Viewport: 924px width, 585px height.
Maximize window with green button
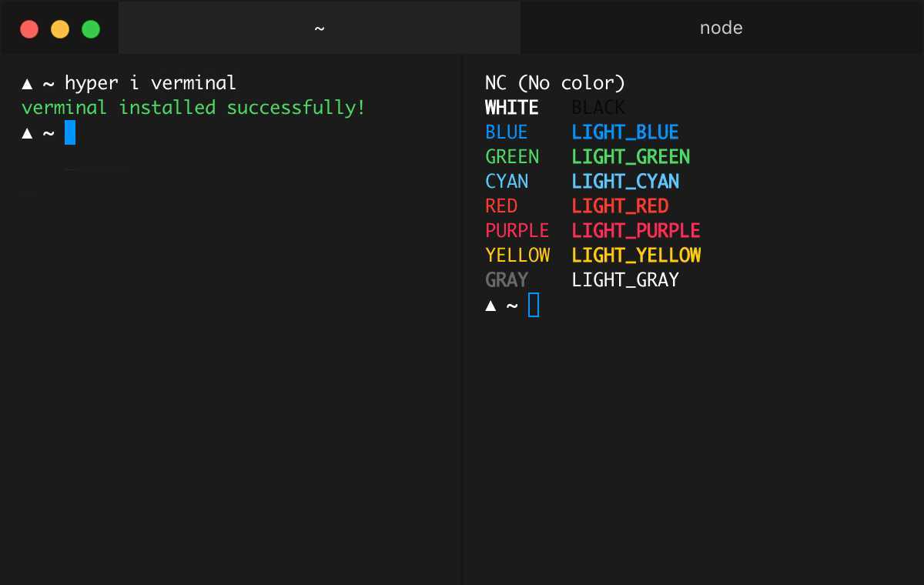91,29
